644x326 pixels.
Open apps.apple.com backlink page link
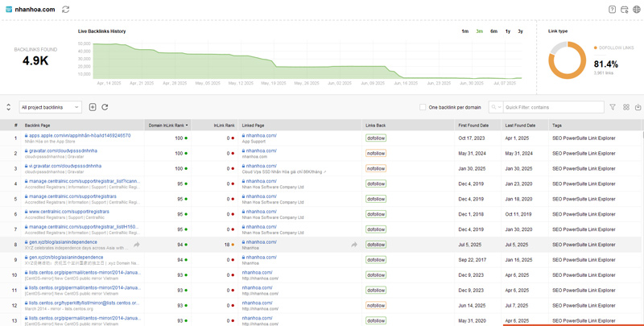(80, 135)
